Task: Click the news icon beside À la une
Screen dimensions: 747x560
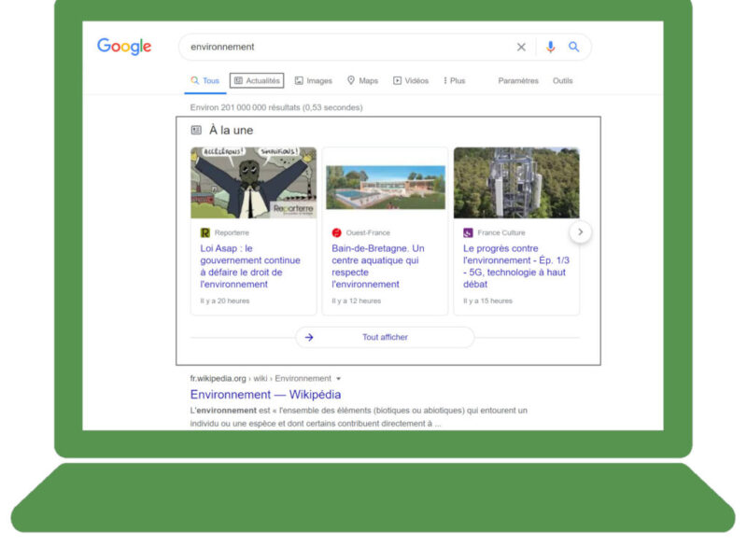Action: (196, 131)
